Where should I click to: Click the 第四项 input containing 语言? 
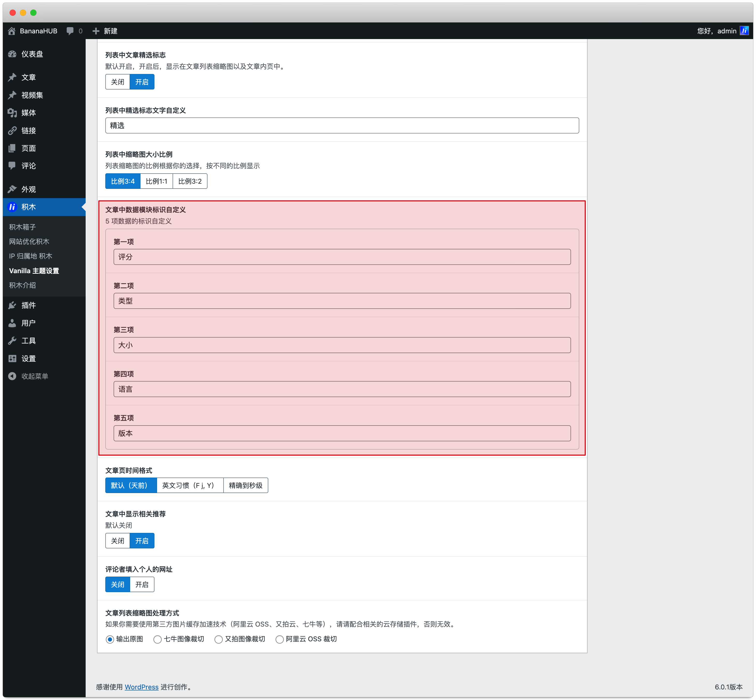pyautogui.click(x=342, y=389)
